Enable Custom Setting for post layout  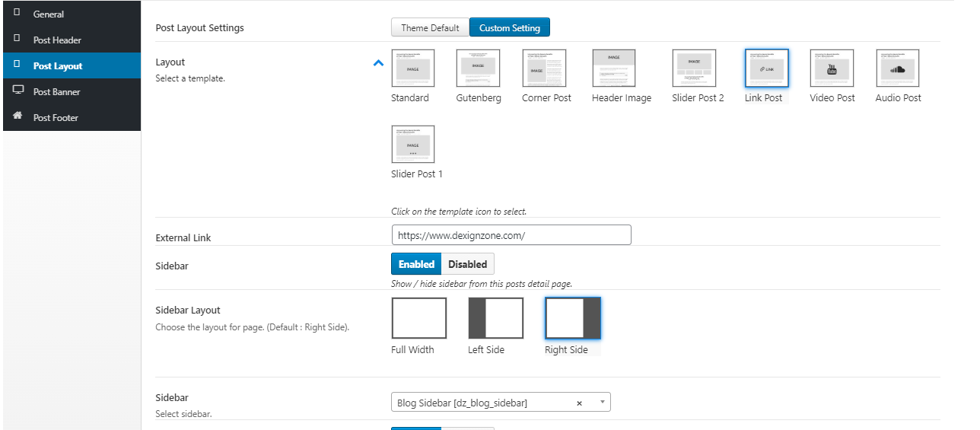509,28
